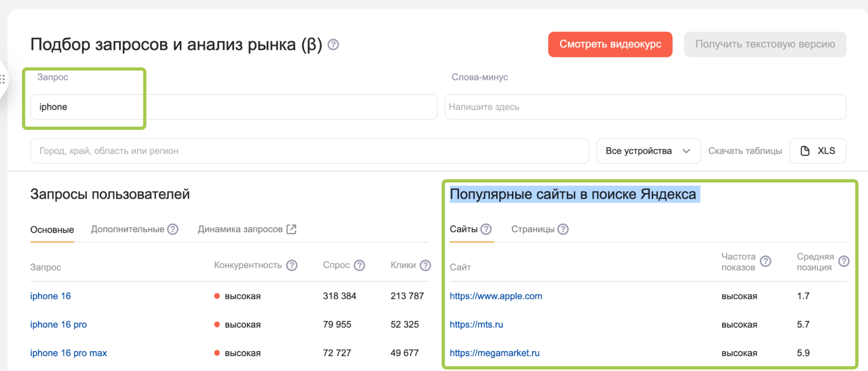Open help icon beside Дополнительные tab
Screen dimensions: 868x371
pyautogui.click(x=173, y=229)
